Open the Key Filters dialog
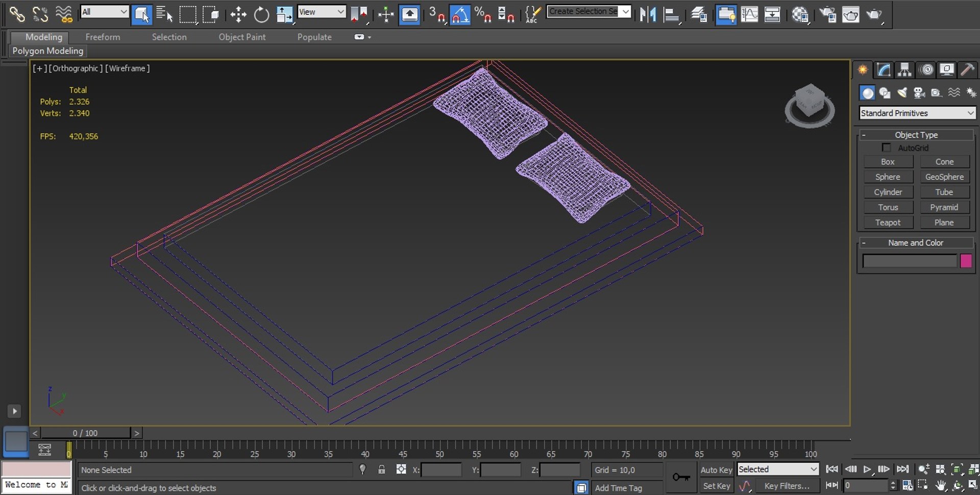Viewport: 980px width, 495px height. 787,486
